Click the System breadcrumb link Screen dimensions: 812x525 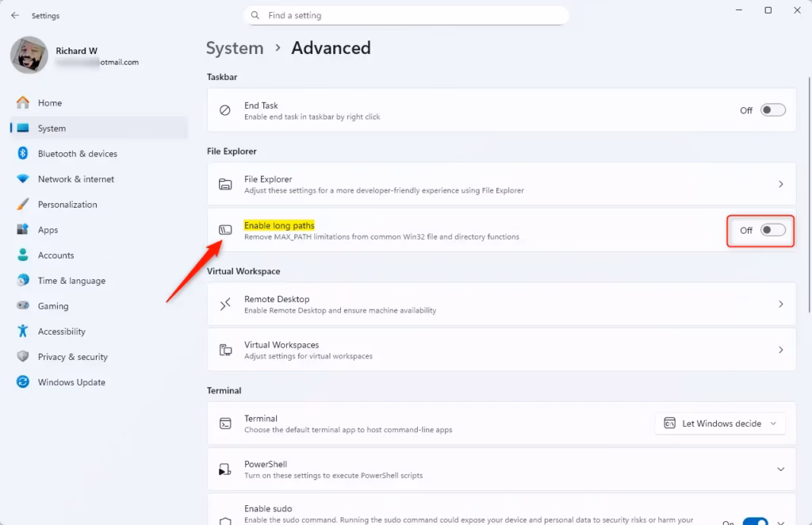pos(235,48)
